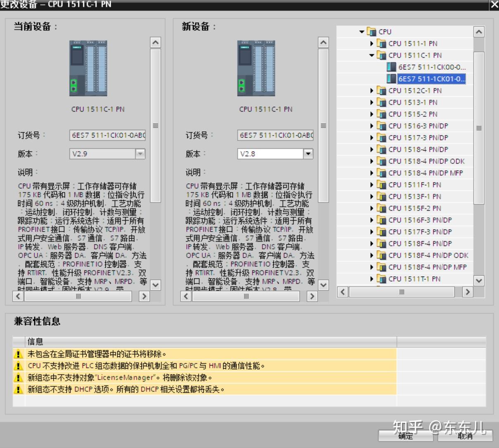Expand CPU 1515-2 PN node
This screenshot has height=448, width=499.
[372, 114]
